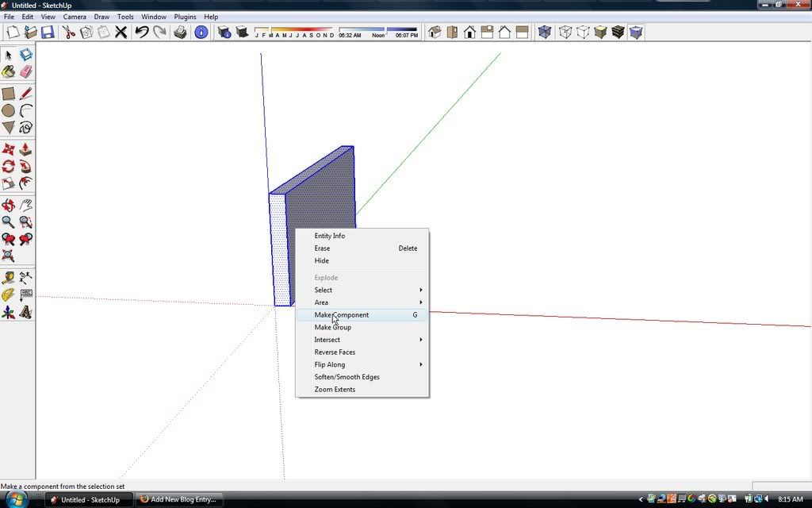Select the Zoom Window tool
This screenshot has height=508, width=812.
[26, 222]
